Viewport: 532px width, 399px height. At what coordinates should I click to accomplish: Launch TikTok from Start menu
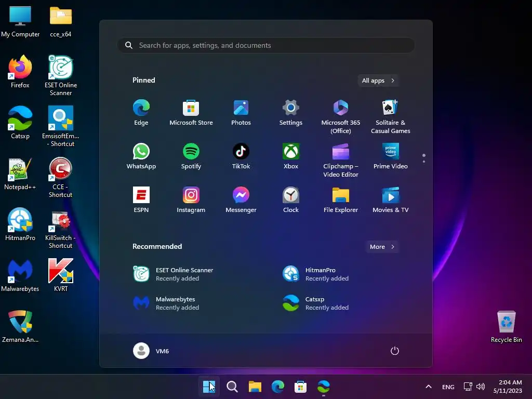tap(241, 156)
